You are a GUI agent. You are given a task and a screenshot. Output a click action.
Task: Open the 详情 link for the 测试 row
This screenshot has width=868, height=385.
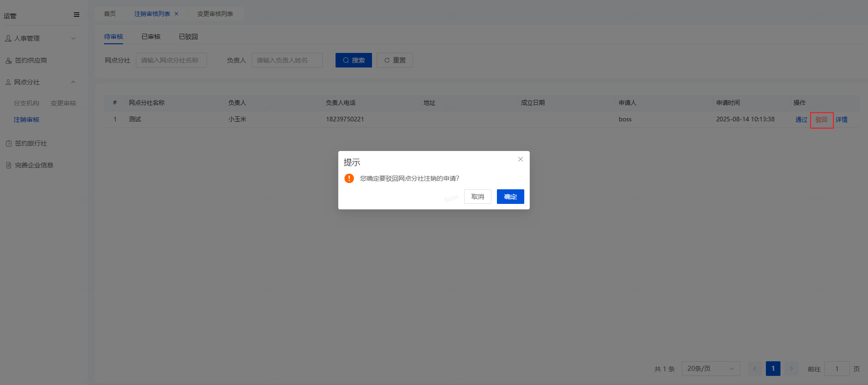(x=842, y=120)
